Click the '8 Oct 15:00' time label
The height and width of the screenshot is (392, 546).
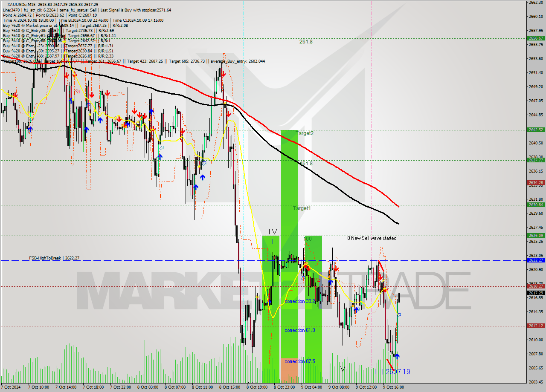(231, 387)
